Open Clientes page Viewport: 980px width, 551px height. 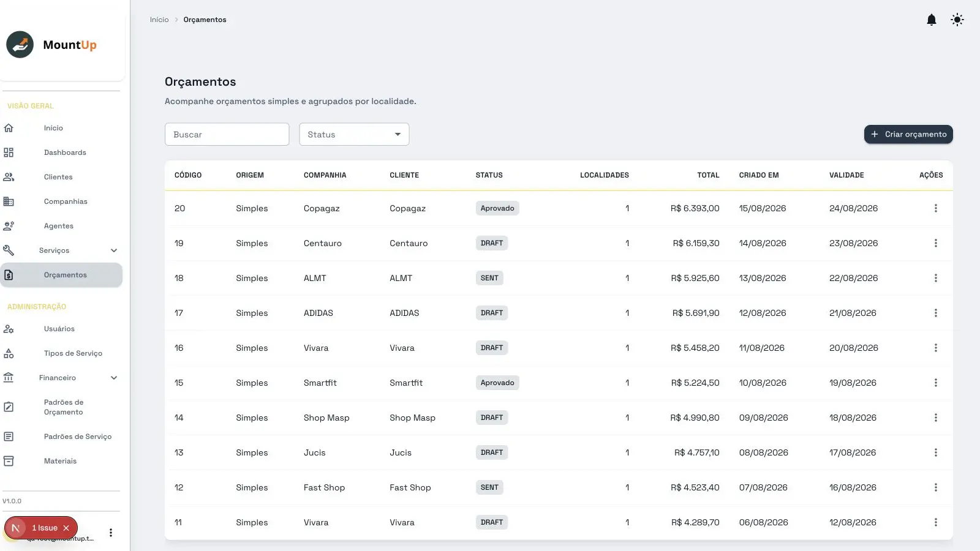pyautogui.click(x=58, y=177)
